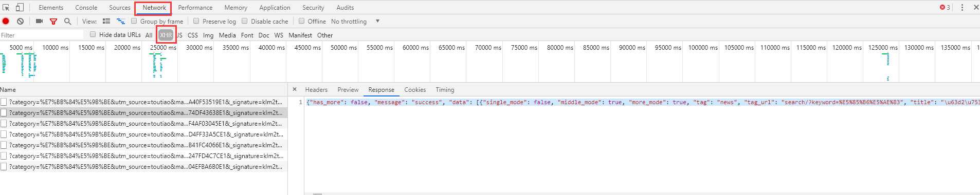Open the Sources tab
Viewport: 980px width, 195px height.
pos(120,8)
